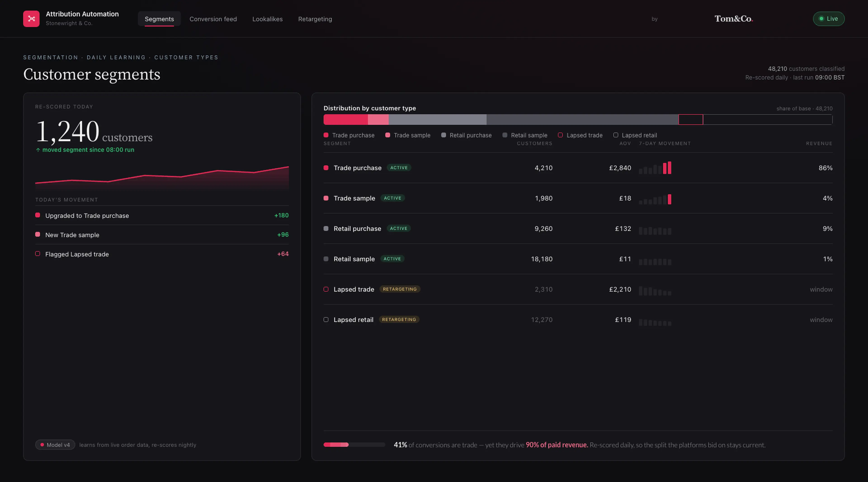Toggle the Lapsed trade legend marker
The width and height of the screenshot is (868, 482).
[x=560, y=135]
